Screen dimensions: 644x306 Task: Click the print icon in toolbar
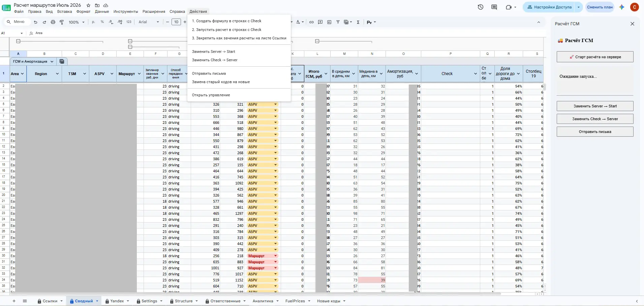[53, 22]
